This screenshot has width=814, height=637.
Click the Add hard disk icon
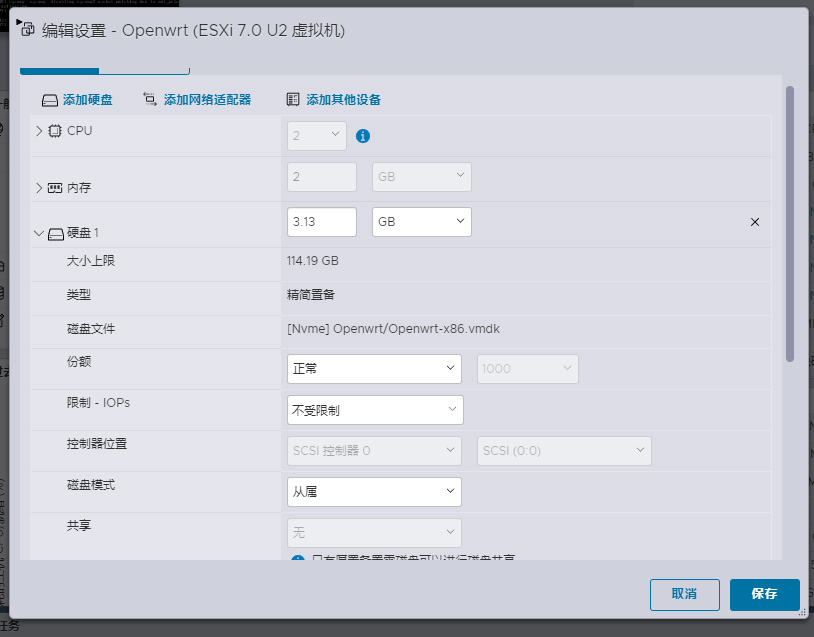point(50,100)
